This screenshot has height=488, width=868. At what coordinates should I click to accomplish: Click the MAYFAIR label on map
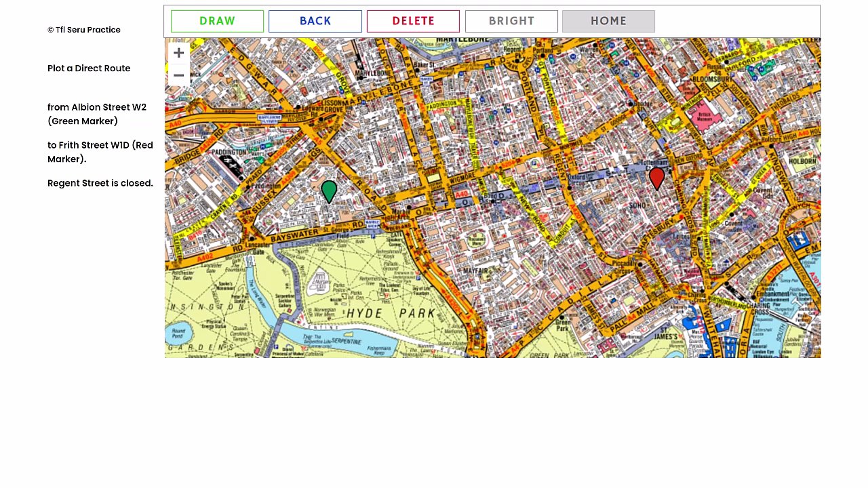click(476, 271)
